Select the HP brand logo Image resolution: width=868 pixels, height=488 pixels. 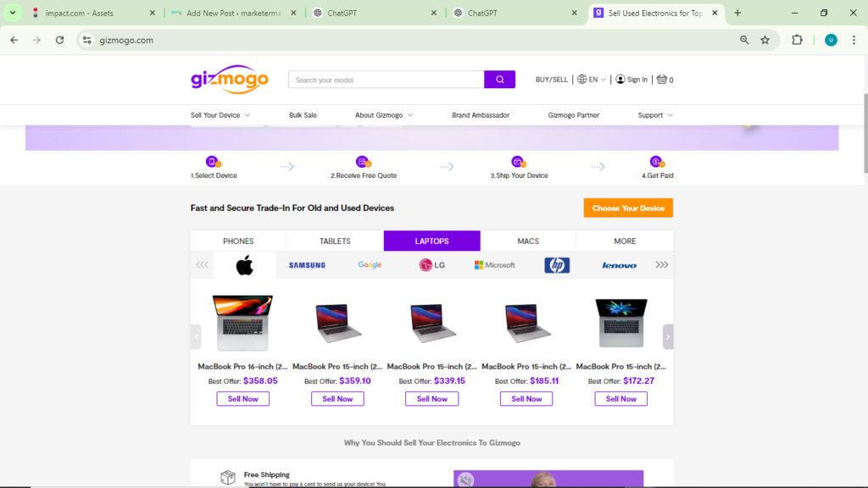pos(557,265)
